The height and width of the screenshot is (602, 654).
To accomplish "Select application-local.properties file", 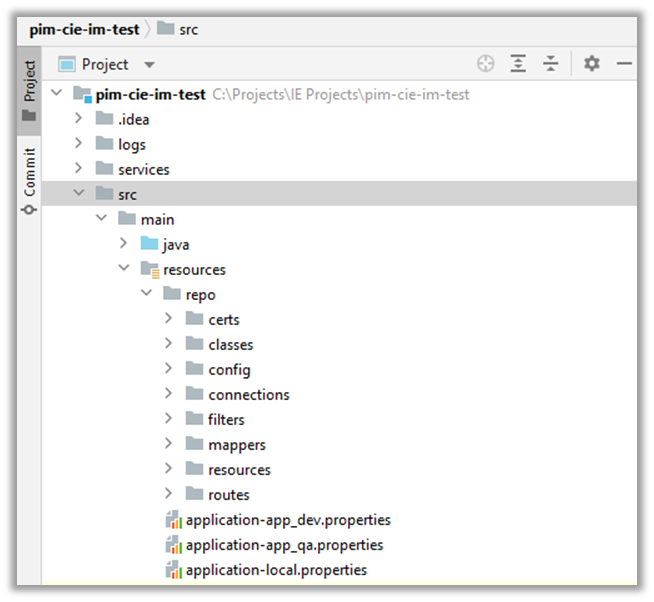I will coord(276,570).
